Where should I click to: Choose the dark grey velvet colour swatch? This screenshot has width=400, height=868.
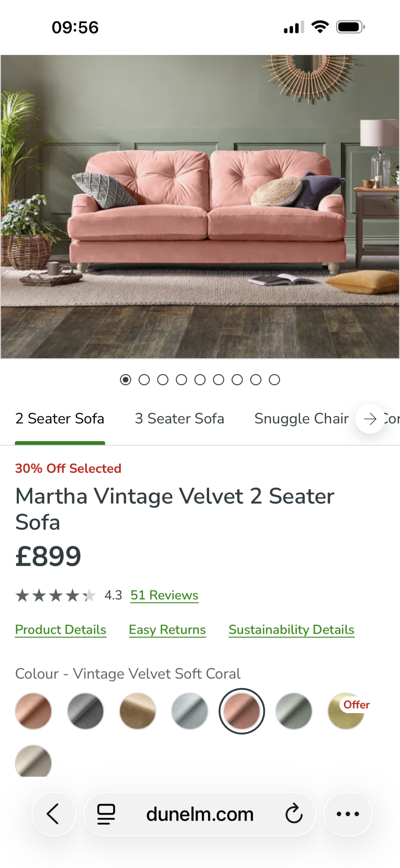[x=86, y=711]
